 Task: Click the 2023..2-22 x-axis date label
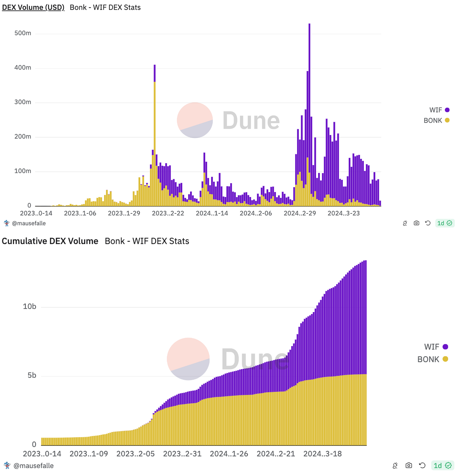[x=168, y=213]
